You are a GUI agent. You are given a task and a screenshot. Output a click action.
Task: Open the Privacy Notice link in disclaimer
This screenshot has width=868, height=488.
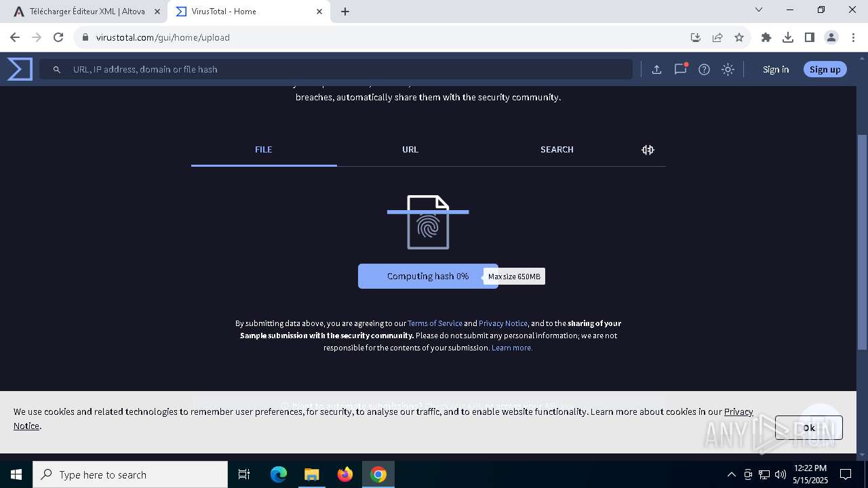(x=502, y=323)
